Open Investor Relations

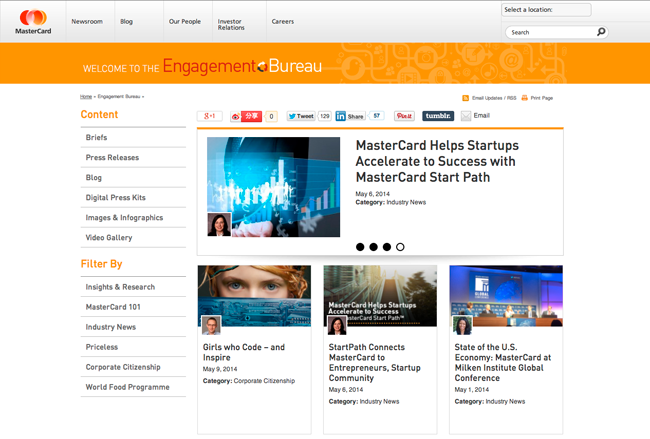click(x=231, y=24)
